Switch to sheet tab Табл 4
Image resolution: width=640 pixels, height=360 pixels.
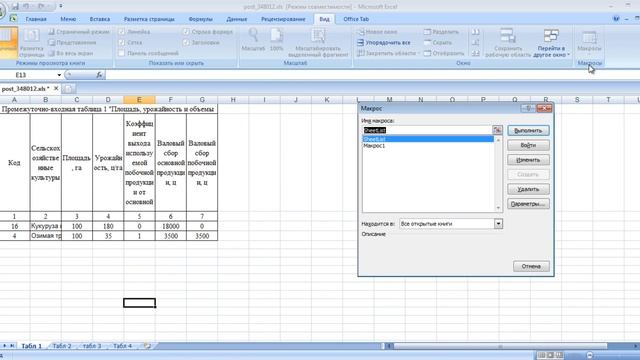point(122,346)
